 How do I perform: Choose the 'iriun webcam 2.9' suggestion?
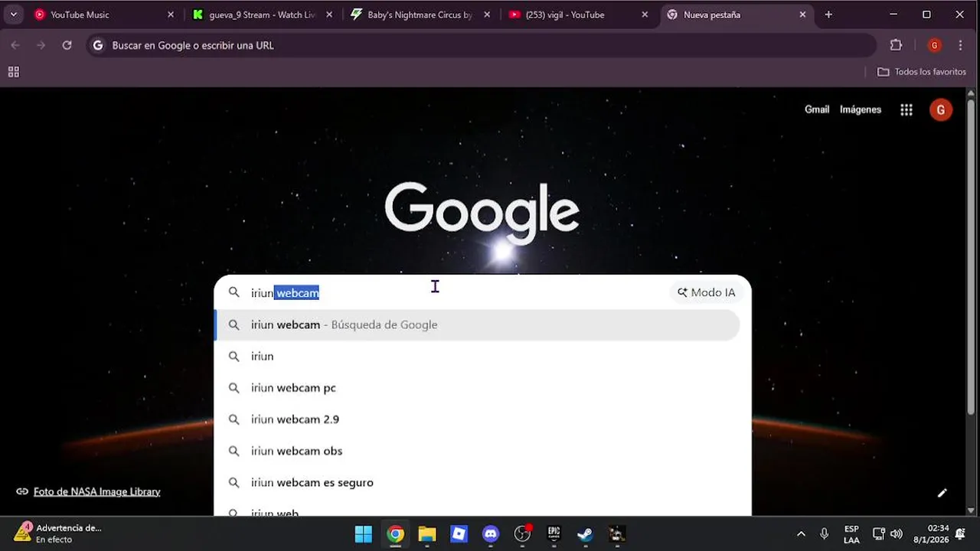click(477, 419)
